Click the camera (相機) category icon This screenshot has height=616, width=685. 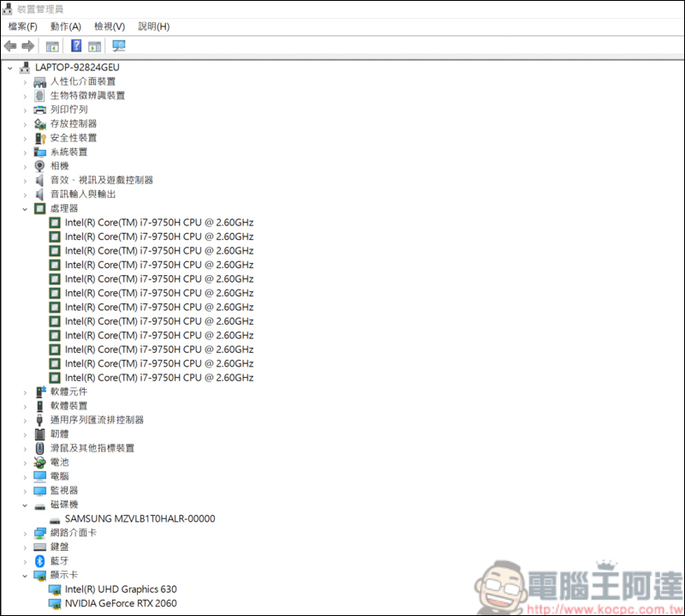(x=39, y=166)
